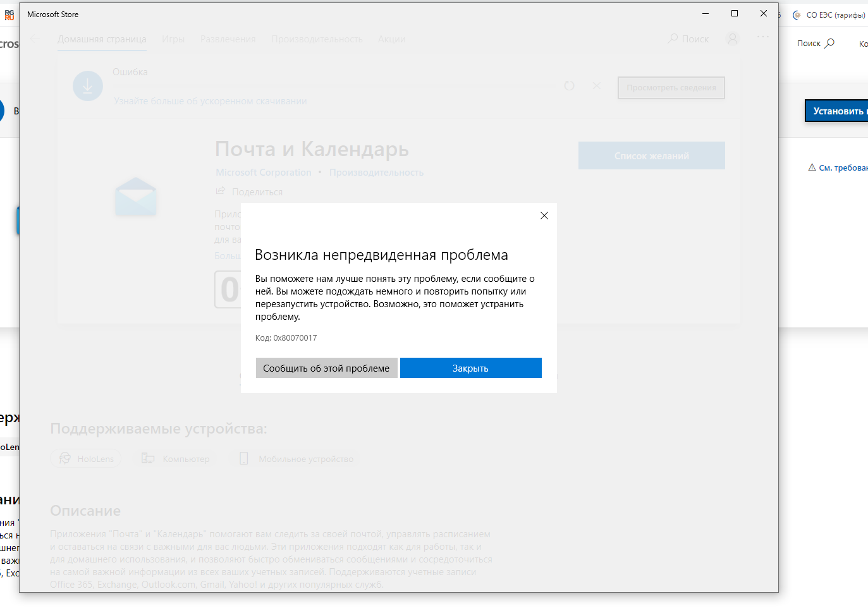Retry the download with refresh icon
The height and width of the screenshot is (608, 868).
[x=569, y=85]
